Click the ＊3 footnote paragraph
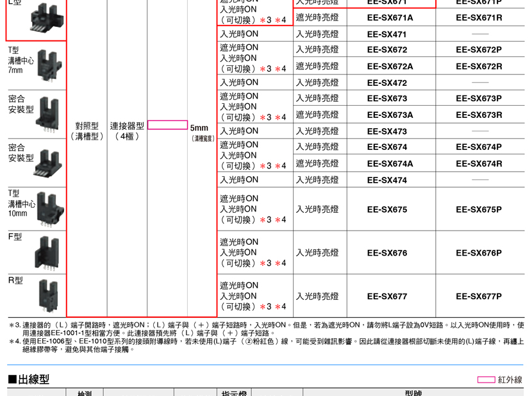 (x=267, y=329)
